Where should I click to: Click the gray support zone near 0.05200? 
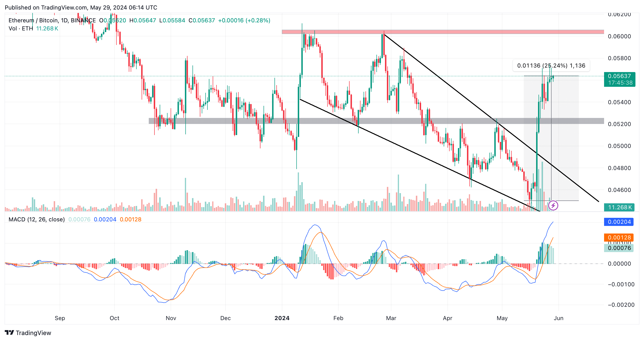click(376, 121)
